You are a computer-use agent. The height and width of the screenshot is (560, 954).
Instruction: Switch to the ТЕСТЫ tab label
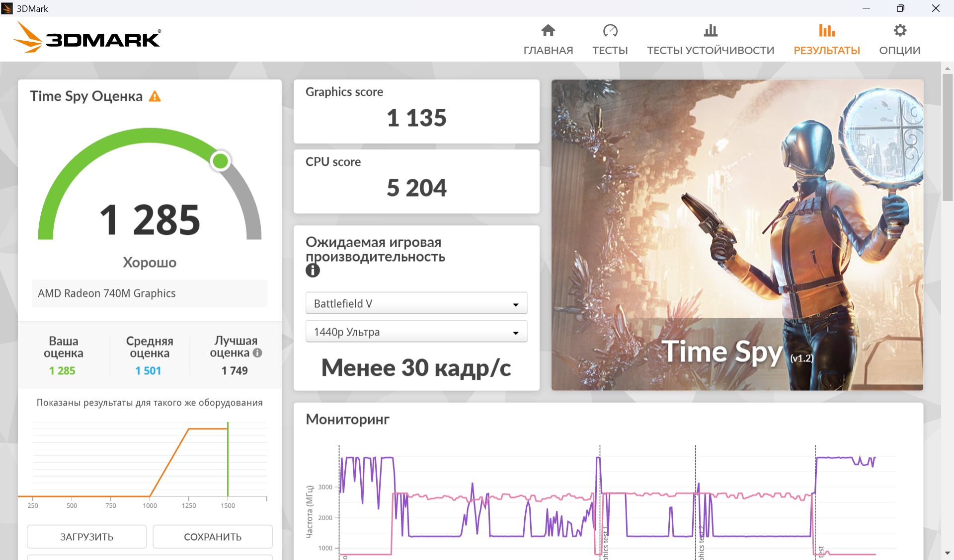tap(610, 50)
